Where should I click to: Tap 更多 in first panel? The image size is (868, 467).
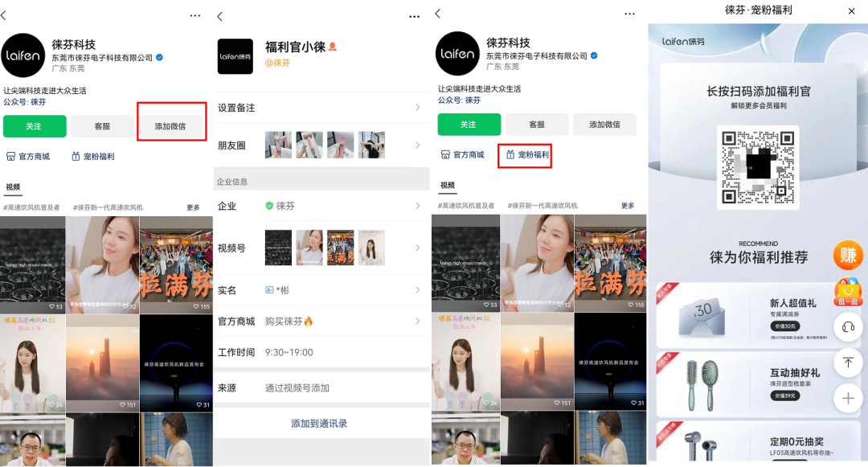click(x=193, y=207)
